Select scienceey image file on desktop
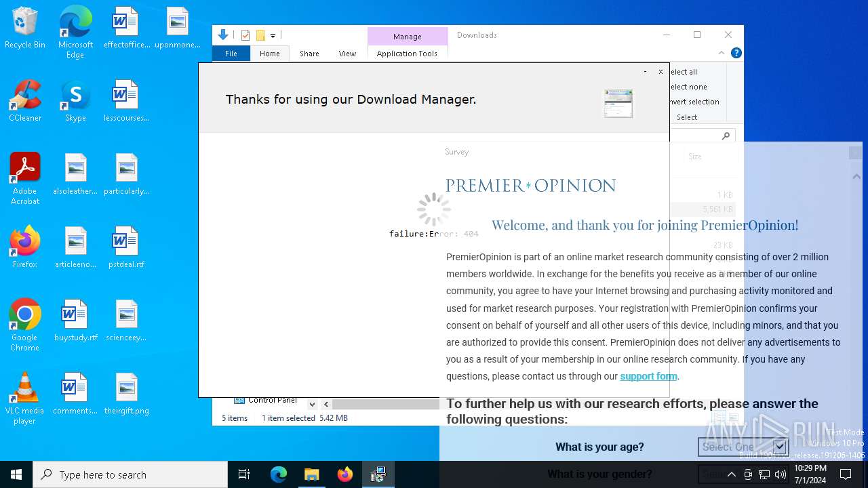This screenshot has width=868, height=488. click(x=126, y=321)
